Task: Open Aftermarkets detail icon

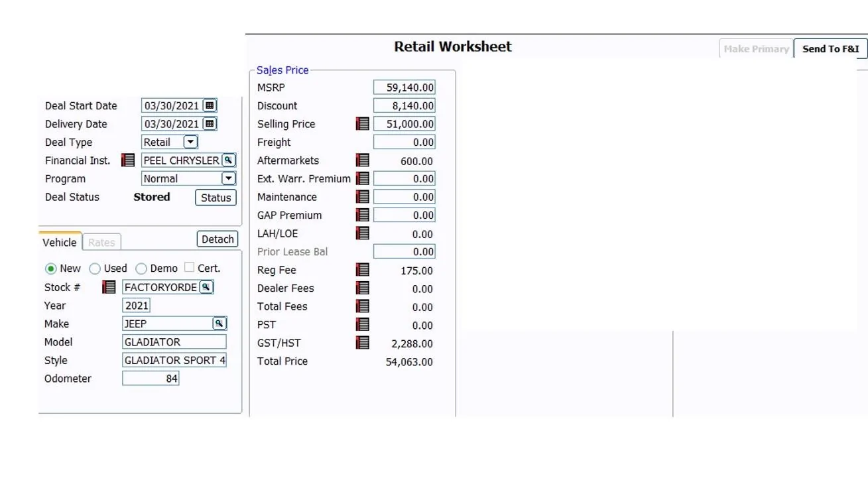Action: pos(363,160)
